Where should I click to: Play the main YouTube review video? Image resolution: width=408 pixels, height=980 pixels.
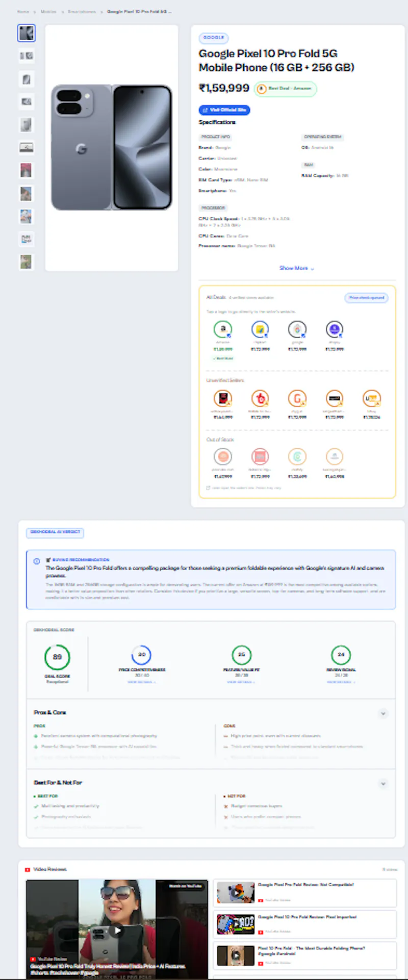117,930
